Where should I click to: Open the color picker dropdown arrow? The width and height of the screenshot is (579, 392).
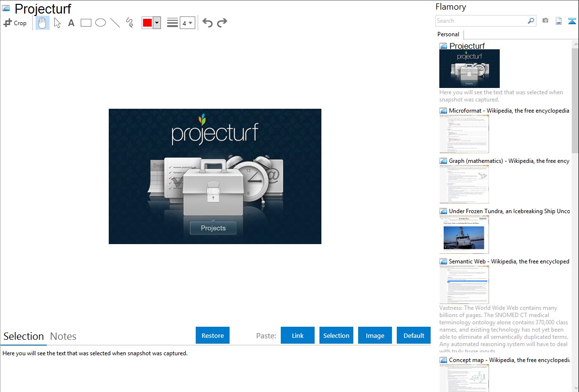click(157, 23)
